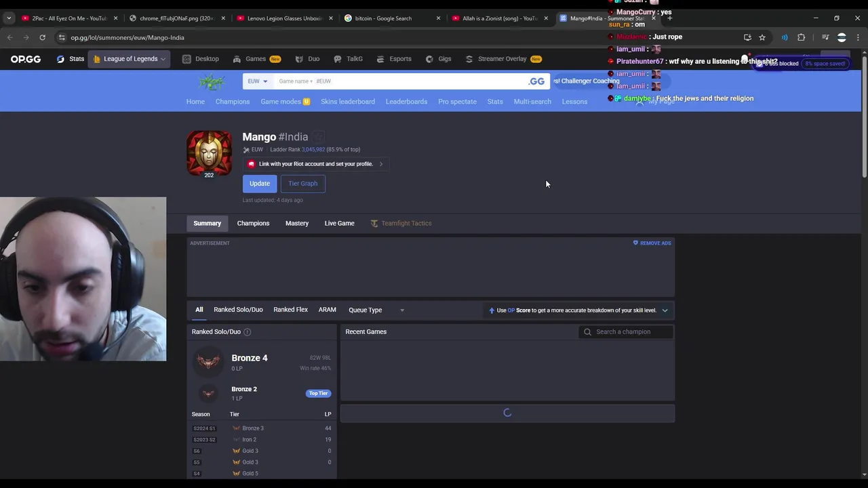Select the Summary profile tab
Image resolution: width=868 pixels, height=488 pixels.
pos(208,223)
